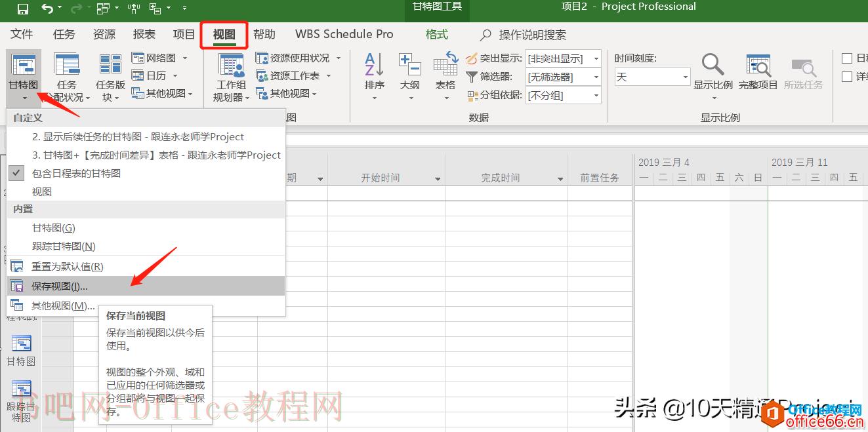Open the Filter 无筛选器 dropdown
This screenshot has height=432, width=868.
click(596, 77)
